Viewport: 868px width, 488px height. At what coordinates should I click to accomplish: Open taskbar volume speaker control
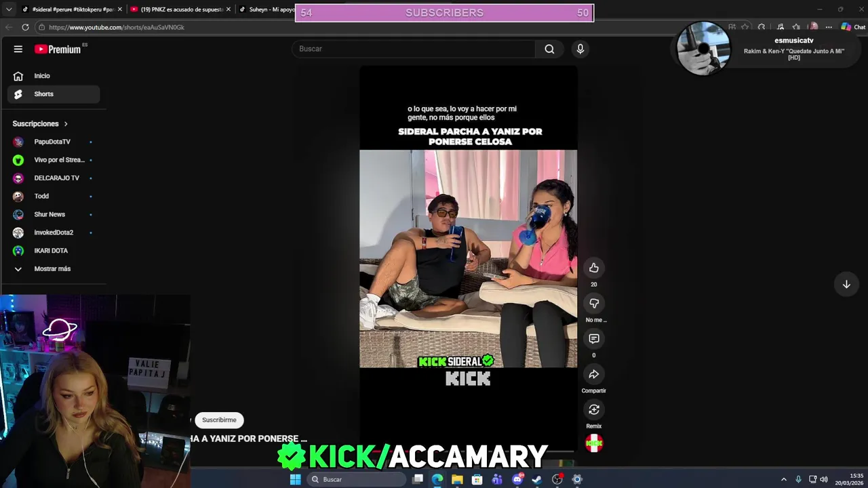[x=824, y=479]
